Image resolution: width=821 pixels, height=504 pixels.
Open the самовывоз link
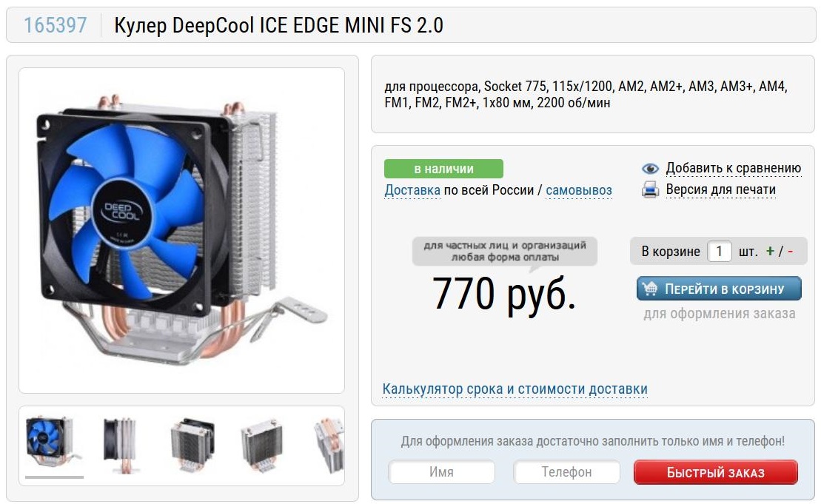pyautogui.click(x=579, y=190)
